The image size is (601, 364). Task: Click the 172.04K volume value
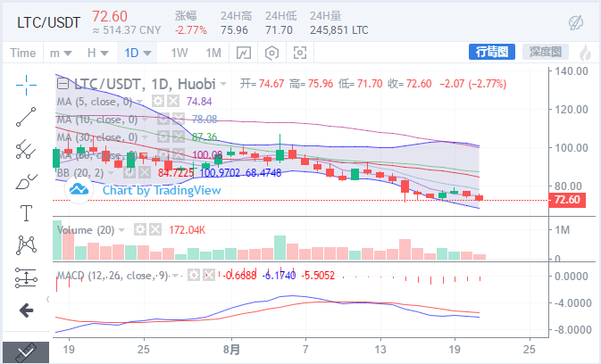(187, 230)
